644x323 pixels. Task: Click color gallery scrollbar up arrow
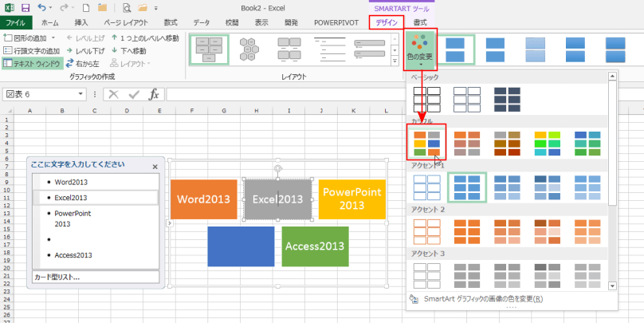point(612,76)
